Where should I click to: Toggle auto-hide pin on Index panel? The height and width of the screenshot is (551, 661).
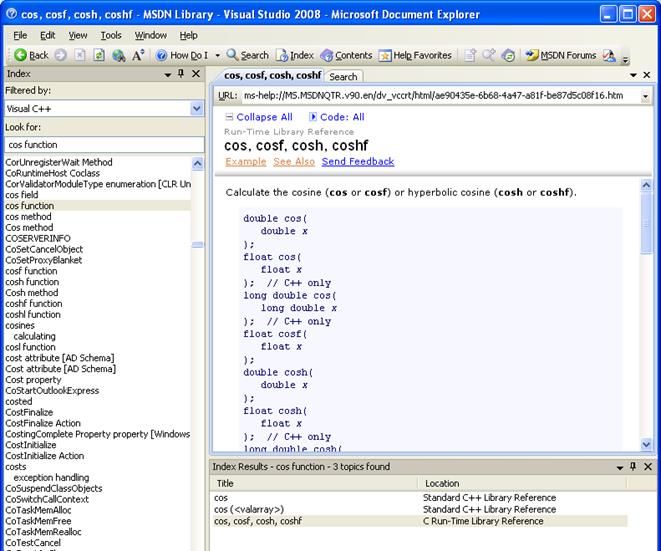(x=181, y=74)
